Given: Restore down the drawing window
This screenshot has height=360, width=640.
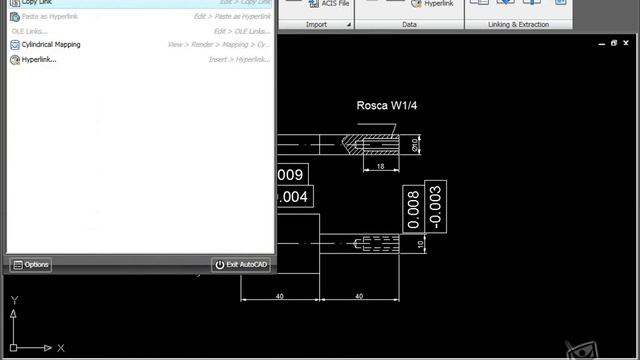Looking at the screenshot, I should pos(614,43).
